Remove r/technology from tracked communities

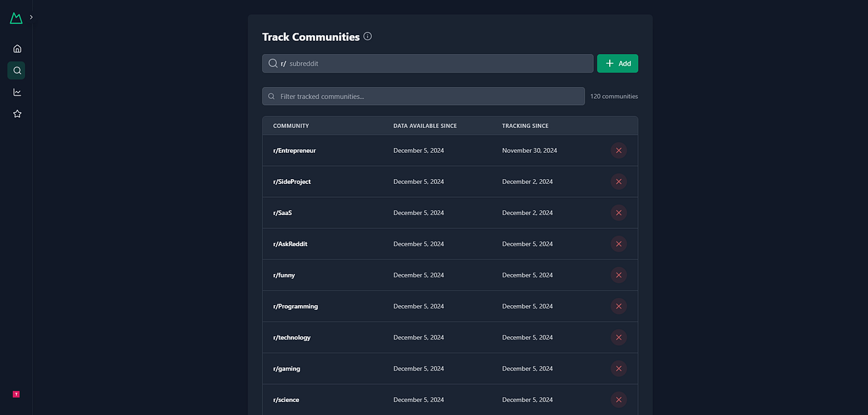pyautogui.click(x=619, y=337)
